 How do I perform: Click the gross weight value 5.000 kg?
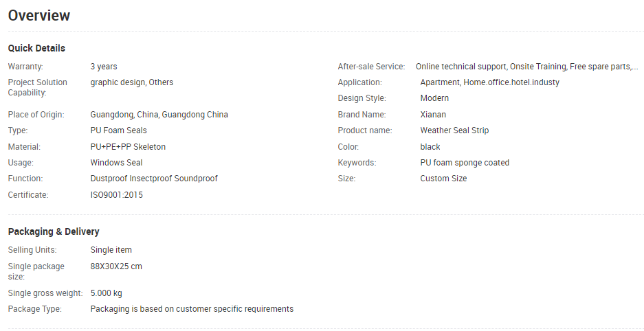[106, 293]
